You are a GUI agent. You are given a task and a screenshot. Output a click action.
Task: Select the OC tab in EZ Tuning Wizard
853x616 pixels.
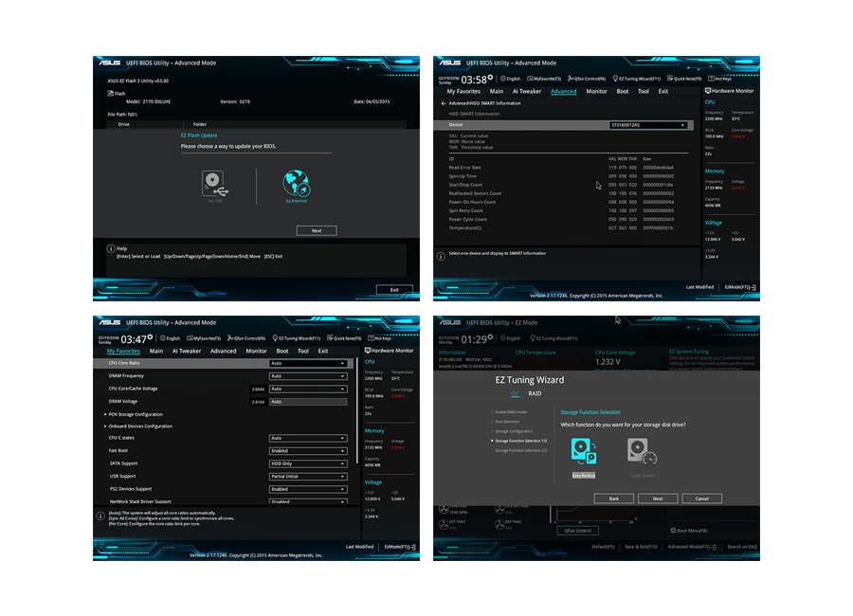(515, 393)
